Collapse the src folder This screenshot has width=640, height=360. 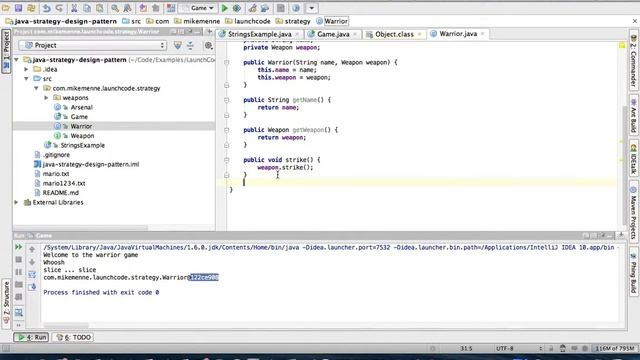pyautogui.click(x=27, y=79)
